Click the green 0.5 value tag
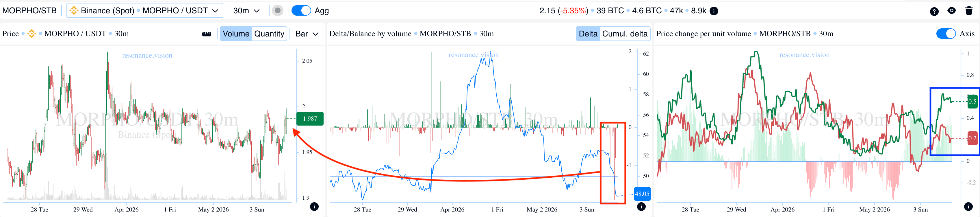This screenshot has width=980, height=217. click(972, 101)
